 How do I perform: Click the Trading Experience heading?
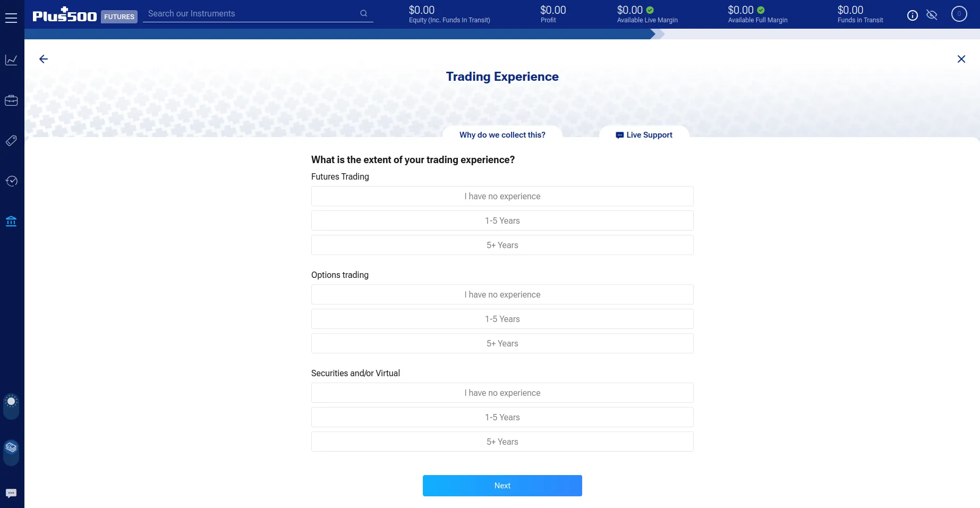coord(502,77)
